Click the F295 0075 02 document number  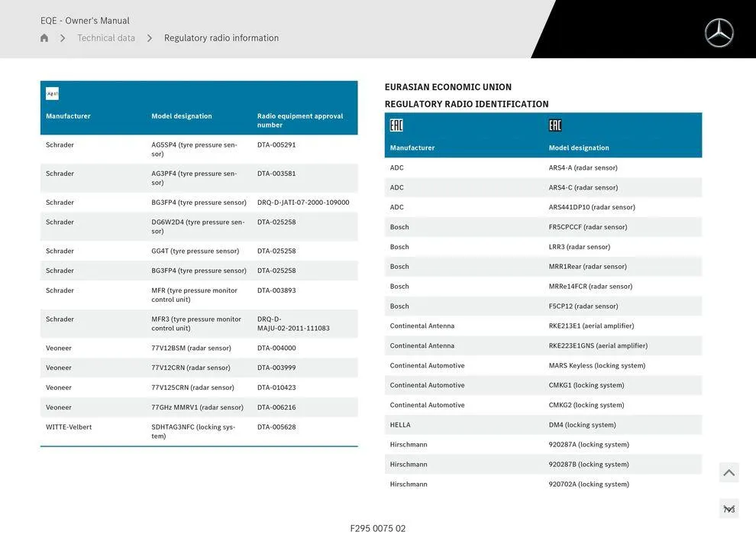point(378,528)
